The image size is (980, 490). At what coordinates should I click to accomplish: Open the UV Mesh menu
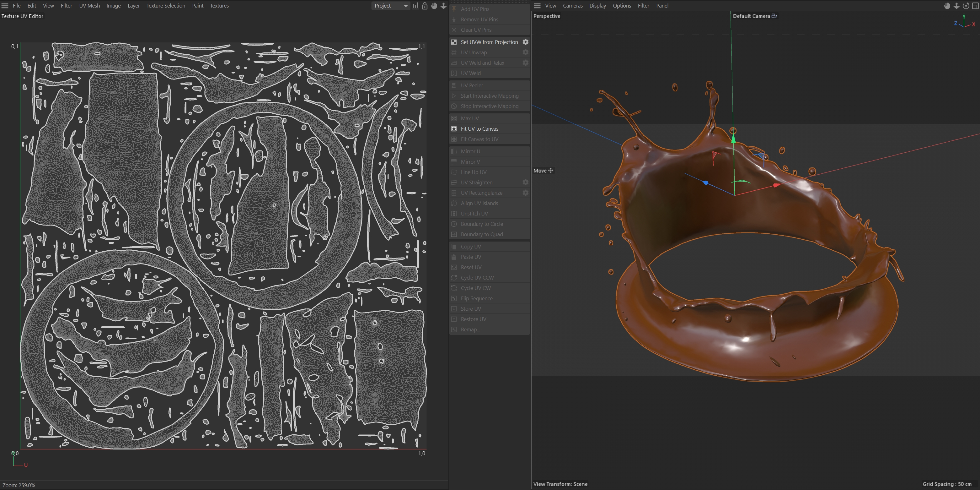[x=89, y=6]
